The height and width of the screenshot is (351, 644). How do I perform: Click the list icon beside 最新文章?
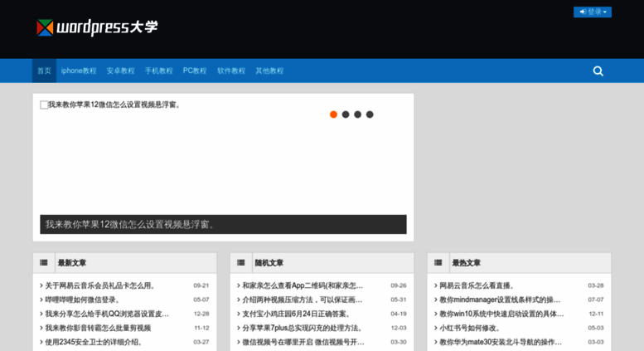point(44,263)
